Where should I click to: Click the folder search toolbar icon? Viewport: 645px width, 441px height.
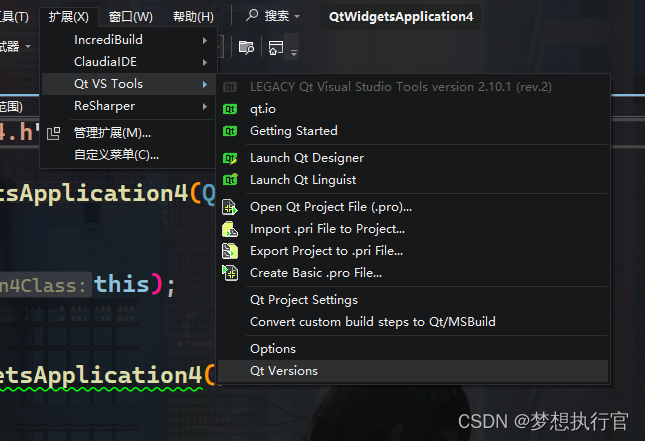click(x=246, y=48)
